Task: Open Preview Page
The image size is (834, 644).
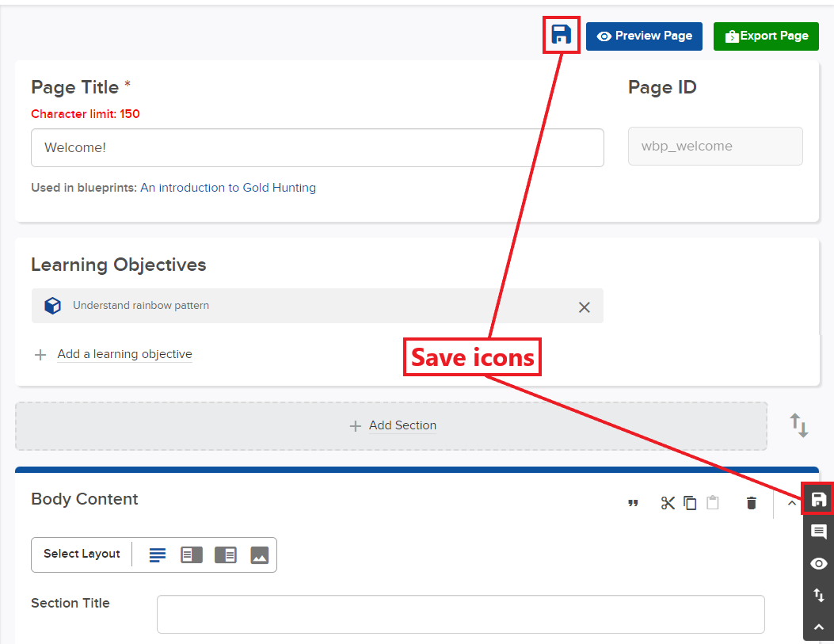Action: point(644,36)
